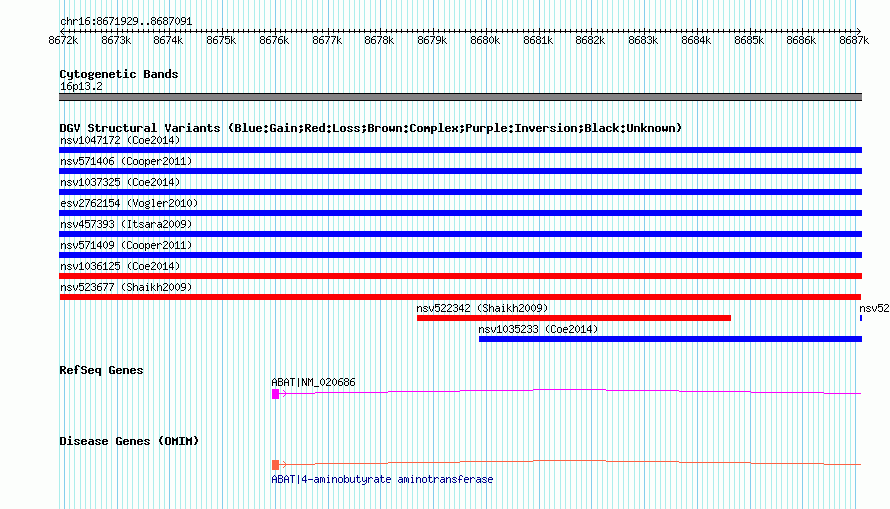Select the 16p13.2 band label
This screenshot has width=890, height=509.
click(81, 86)
